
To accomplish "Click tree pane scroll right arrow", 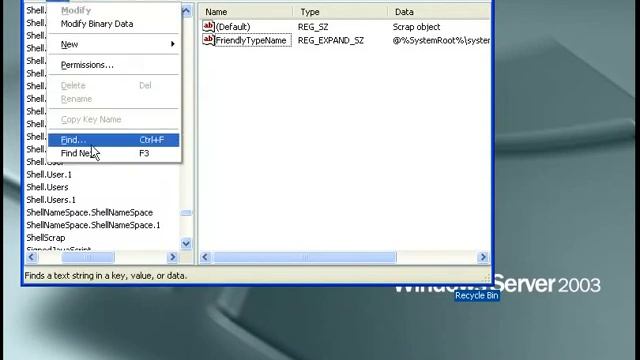I will click(x=172, y=257).
